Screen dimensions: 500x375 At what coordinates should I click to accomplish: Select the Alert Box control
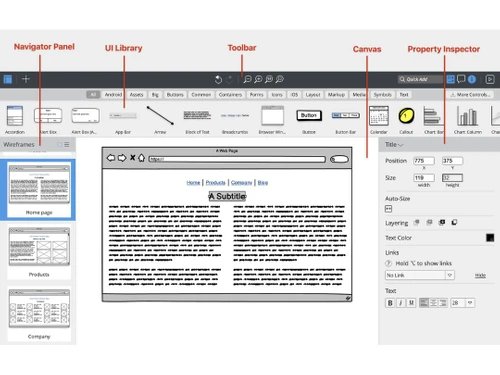tap(48, 120)
